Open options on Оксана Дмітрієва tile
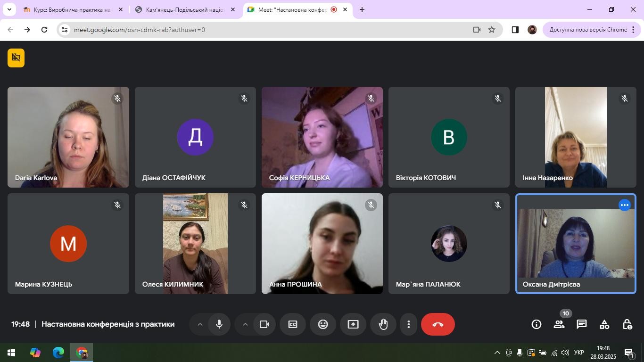 click(625, 205)
